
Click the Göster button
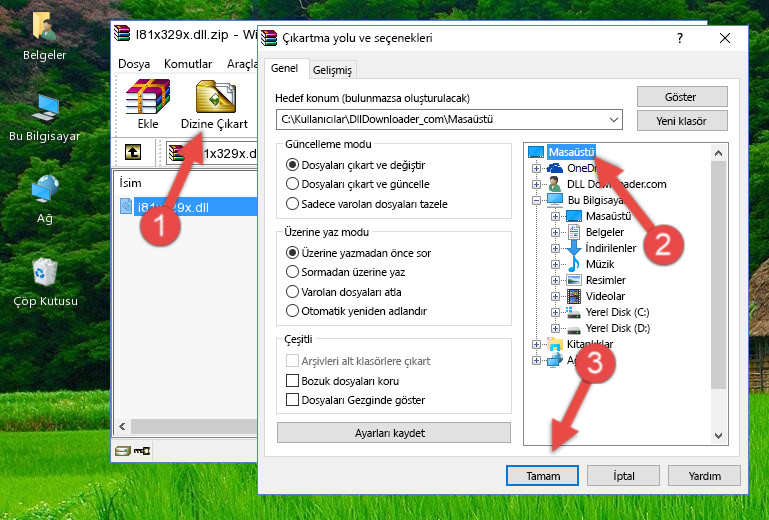682,97
